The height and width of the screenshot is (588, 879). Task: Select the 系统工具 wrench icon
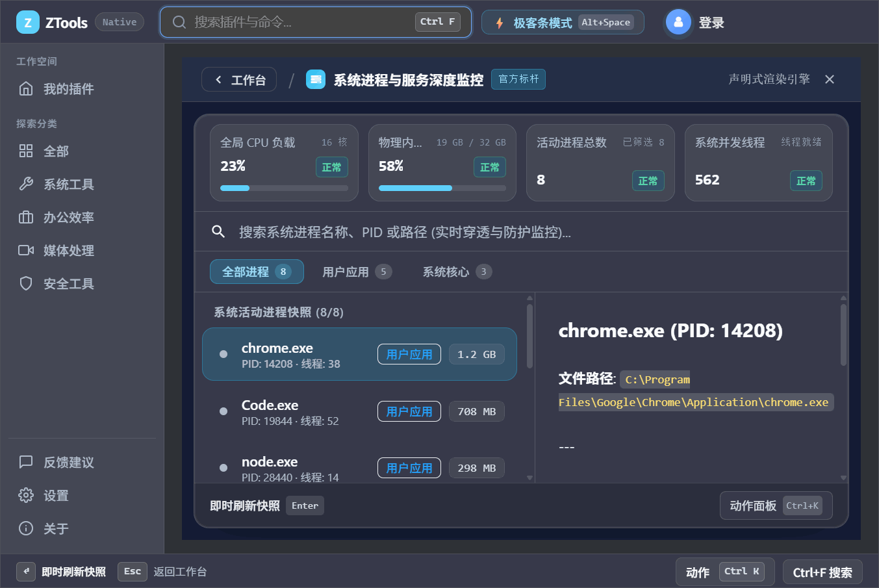[x=26, y=185]
